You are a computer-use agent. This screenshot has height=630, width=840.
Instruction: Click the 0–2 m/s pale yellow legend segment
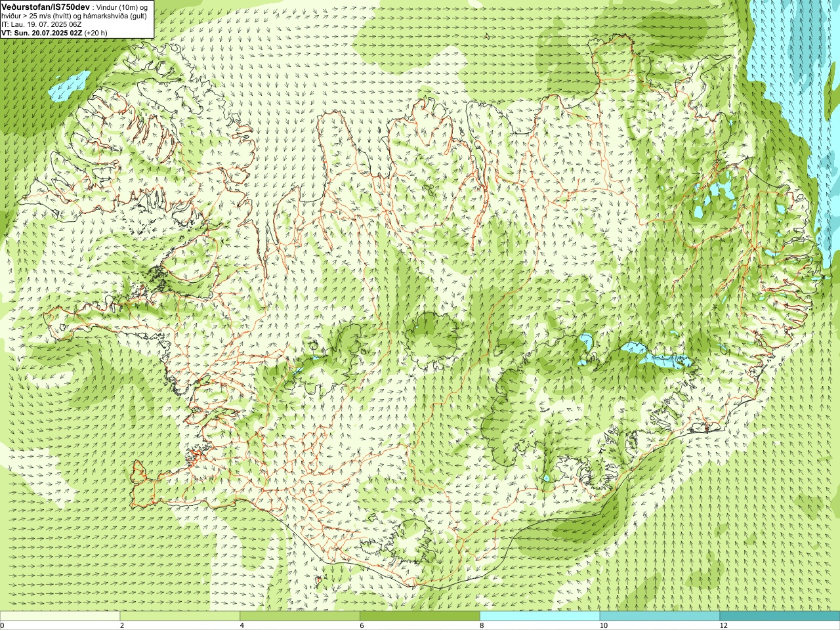tap(60, 616)
